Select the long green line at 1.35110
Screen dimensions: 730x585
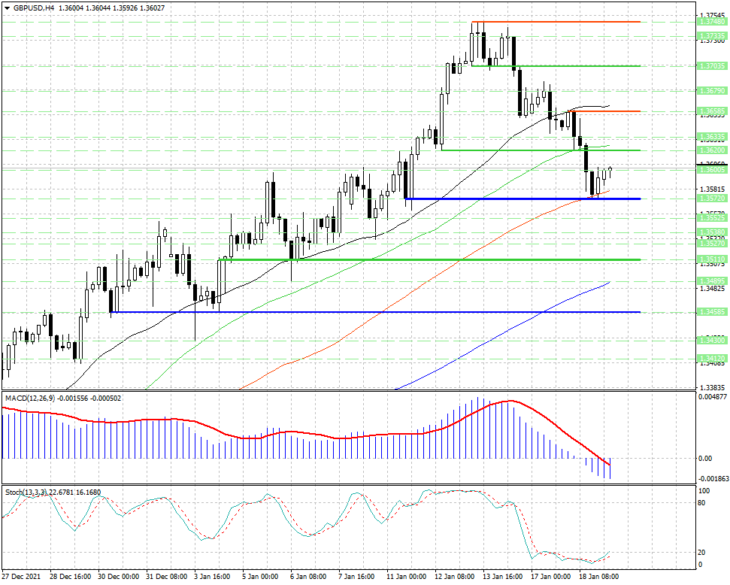[x=430, y=260]
